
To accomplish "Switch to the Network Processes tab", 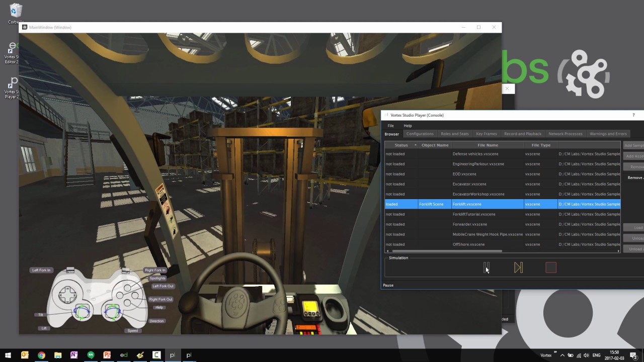I will [x=566, y=134].
